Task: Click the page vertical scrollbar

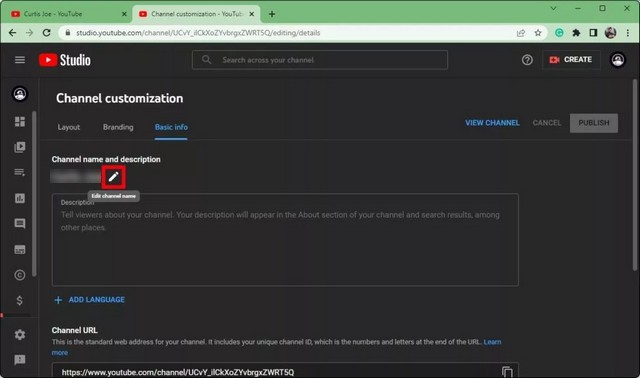Action: [635, 175]
